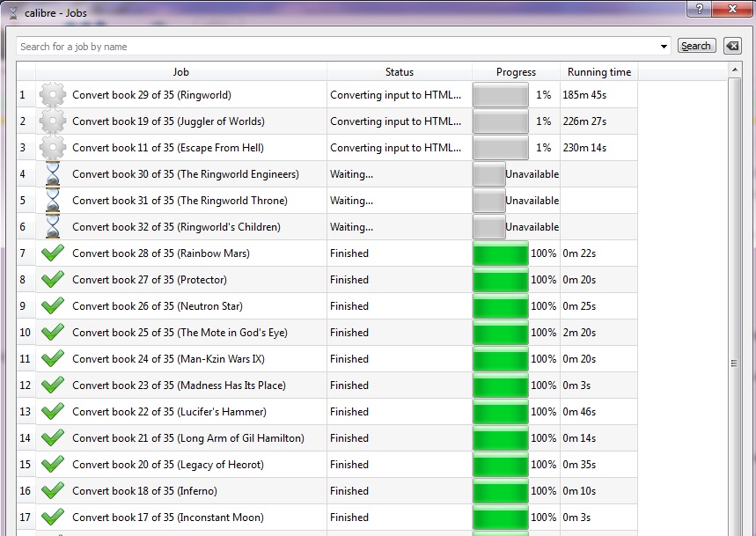
Task: Select 'Convert book 29 of 35 (Ringworld)'
Action: point(152,95)
